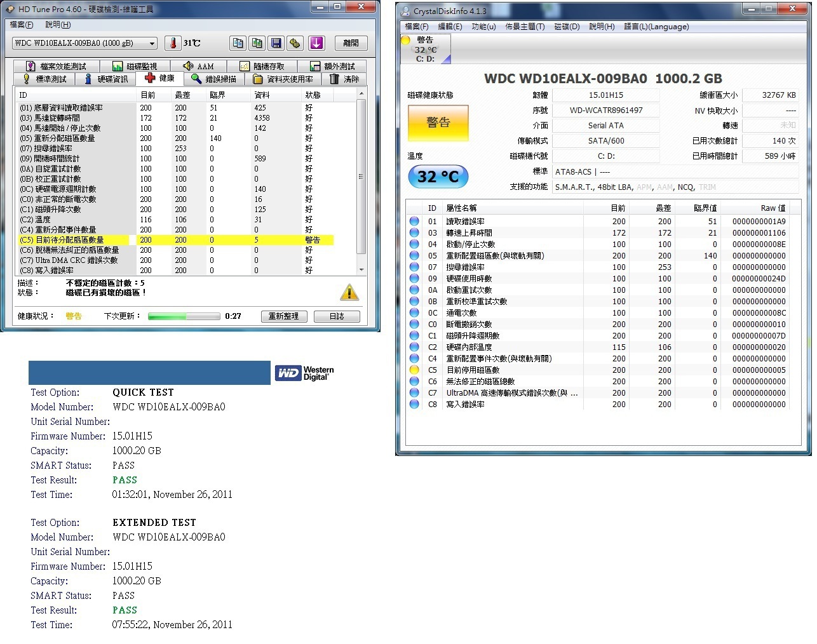The width and height of the screenshot is (817, 644).
Task: Click the firmware 15.01H15 field in CrystalDiskInfo
Action: click(606, 95)
